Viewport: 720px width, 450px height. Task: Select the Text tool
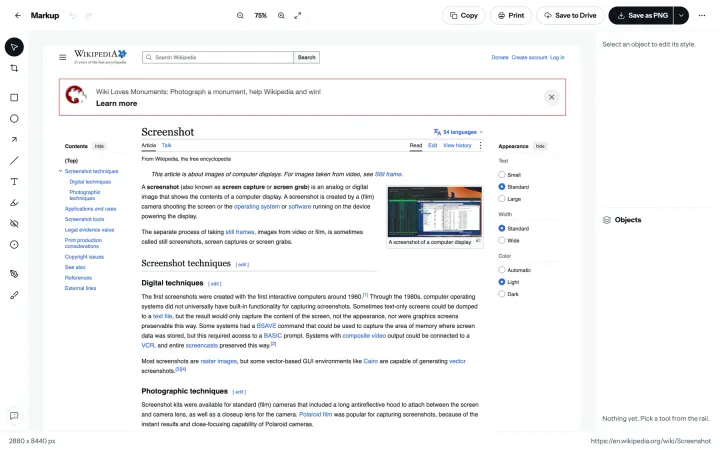[x=14, y=181]
